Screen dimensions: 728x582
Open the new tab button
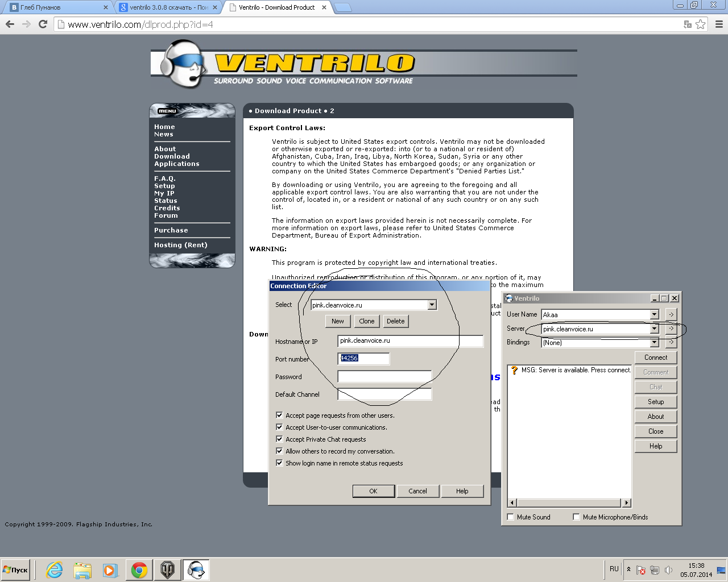[342, 7]
